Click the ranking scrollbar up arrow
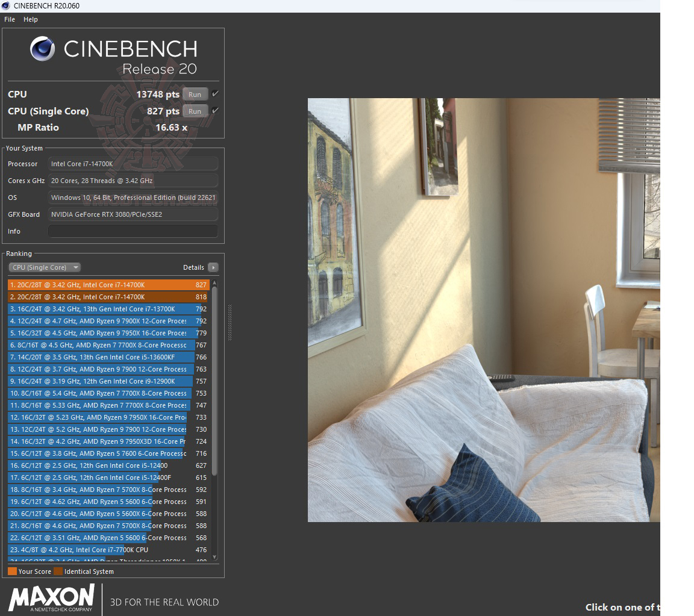 tap(214, 282)
